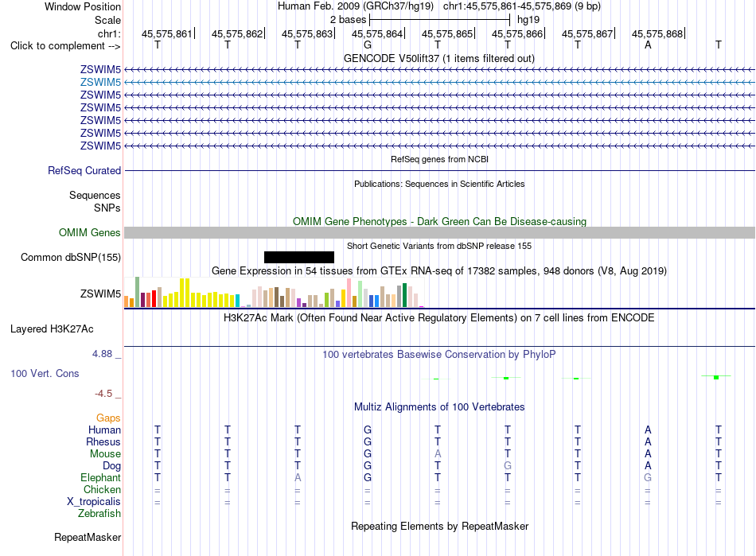Viewport: 756px width, 556px height.
Task: Open the ZSWIM5 GTEx expression bar chart
Action: click(x=274, y=292)
